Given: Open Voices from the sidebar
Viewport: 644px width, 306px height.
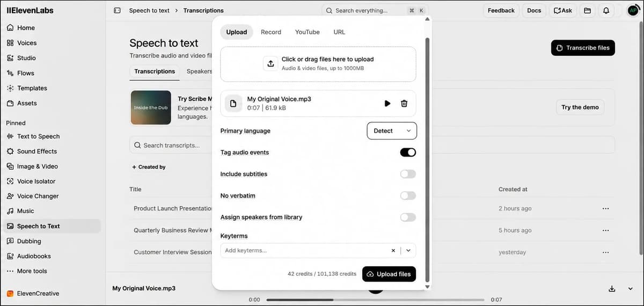Looking at the screenshot, I should (x=27, y=43).
